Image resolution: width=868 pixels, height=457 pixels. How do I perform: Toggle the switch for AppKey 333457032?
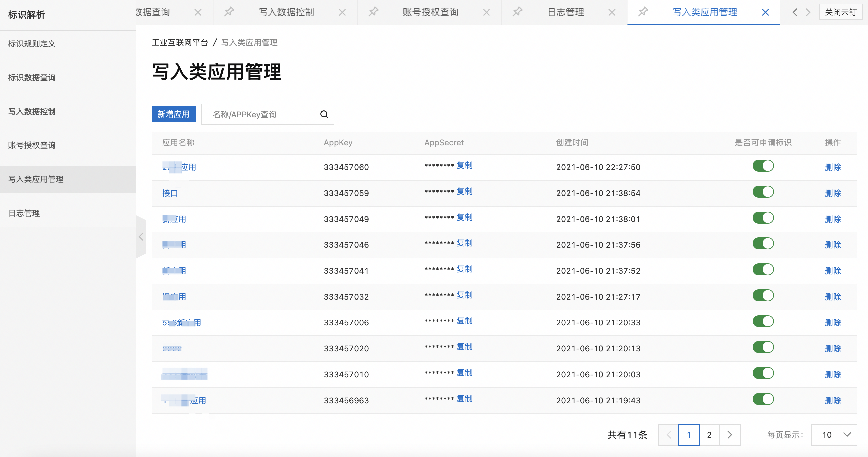[763, 295]
